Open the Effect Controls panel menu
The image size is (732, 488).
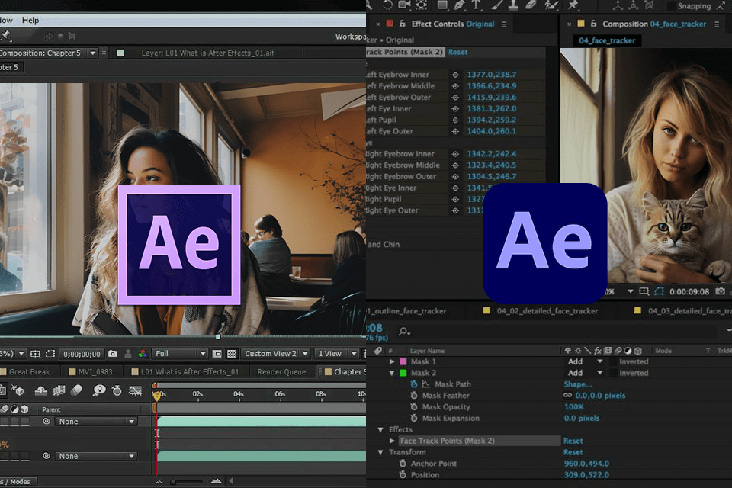click(504, 24)
